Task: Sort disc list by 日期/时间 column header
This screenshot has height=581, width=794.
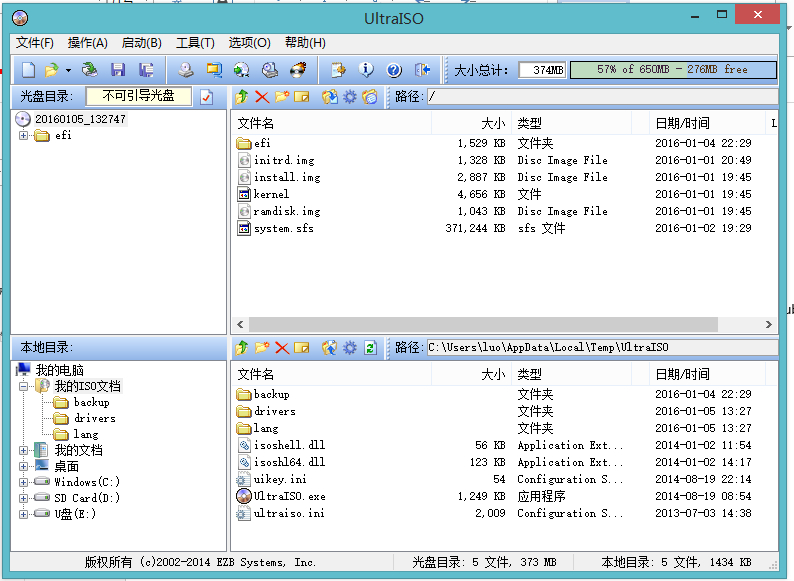Action: [707, 123]
